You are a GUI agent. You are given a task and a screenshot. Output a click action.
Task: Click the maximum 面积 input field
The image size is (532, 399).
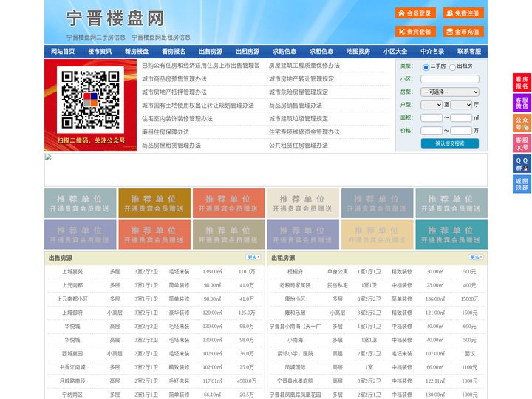click(x=461, y=117)
